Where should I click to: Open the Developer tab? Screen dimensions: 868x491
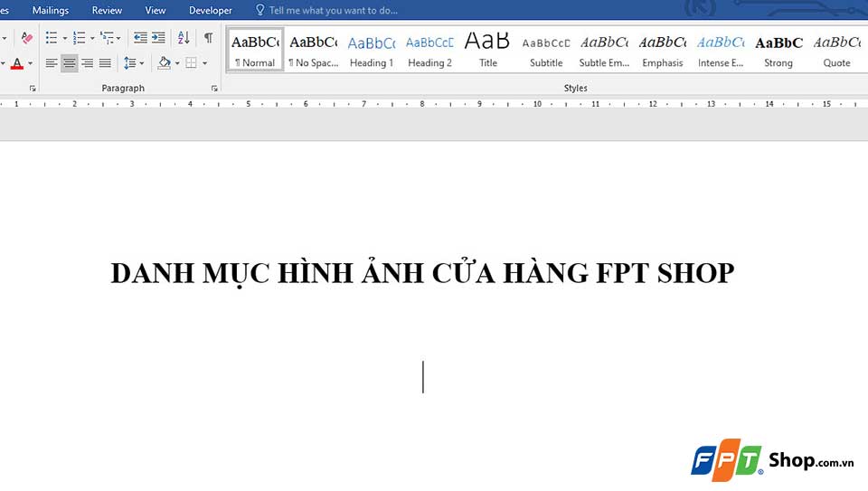[x=210, y=11]
